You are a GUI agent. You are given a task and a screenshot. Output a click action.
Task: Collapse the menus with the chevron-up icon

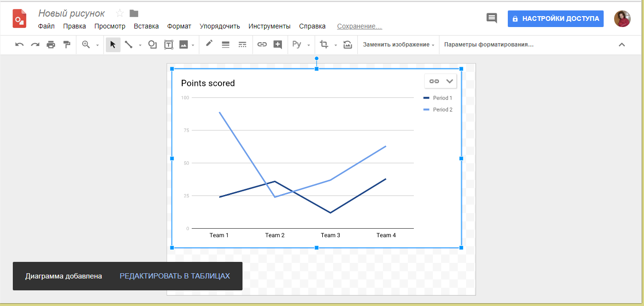click(x=622, y=45)
